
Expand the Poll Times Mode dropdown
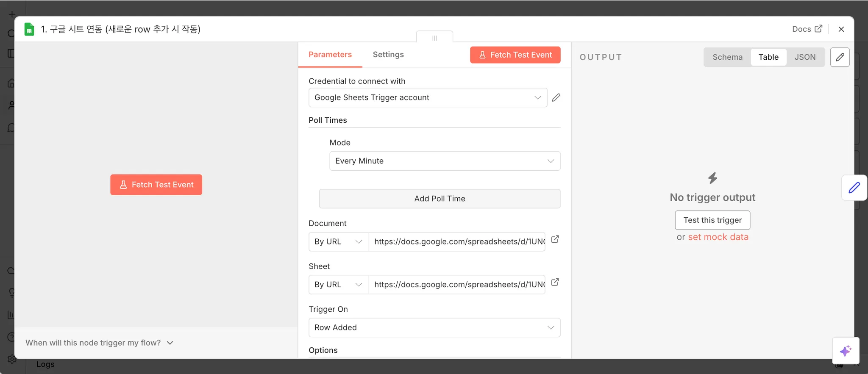445,161
